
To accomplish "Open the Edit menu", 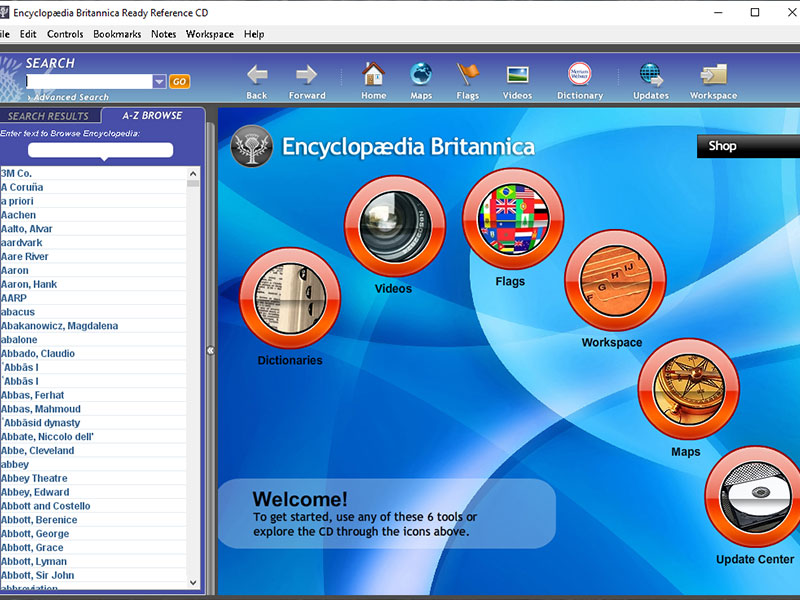I will coord(28,34).
